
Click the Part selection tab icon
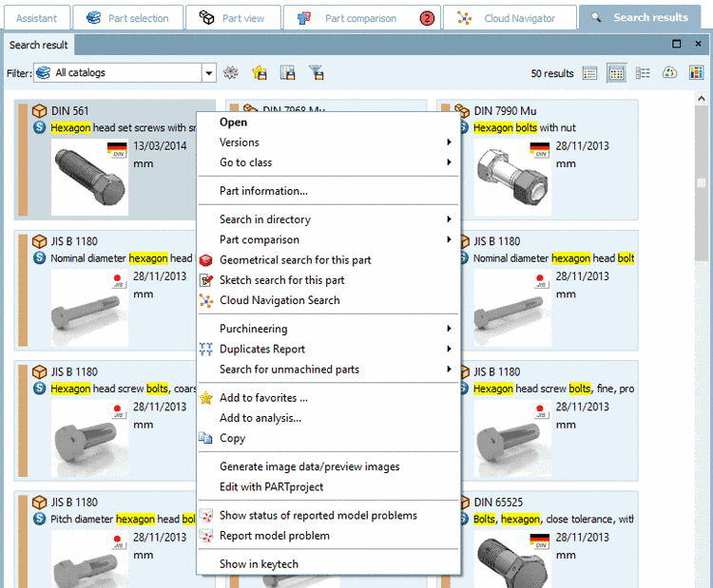tap(94, 18)
